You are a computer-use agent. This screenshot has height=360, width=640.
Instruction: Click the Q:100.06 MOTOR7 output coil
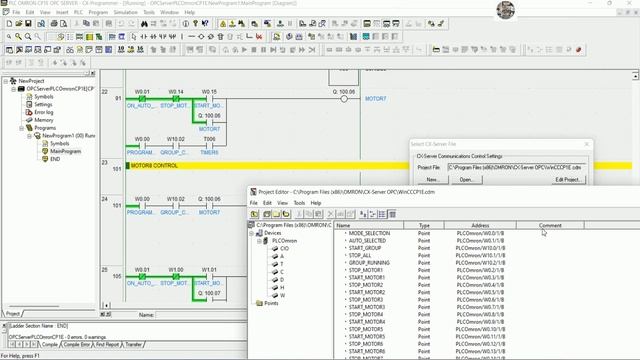(x=344, y=99)
